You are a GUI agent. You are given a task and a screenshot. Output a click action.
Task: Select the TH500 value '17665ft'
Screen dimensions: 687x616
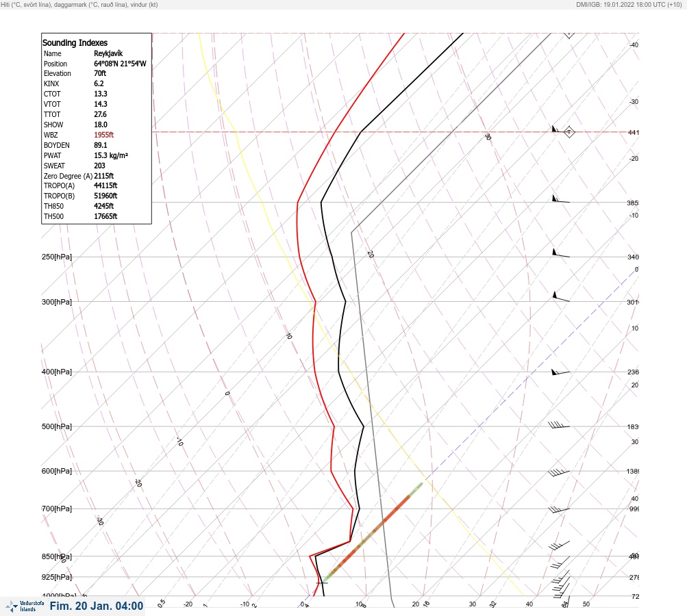(x=105, y=216)
